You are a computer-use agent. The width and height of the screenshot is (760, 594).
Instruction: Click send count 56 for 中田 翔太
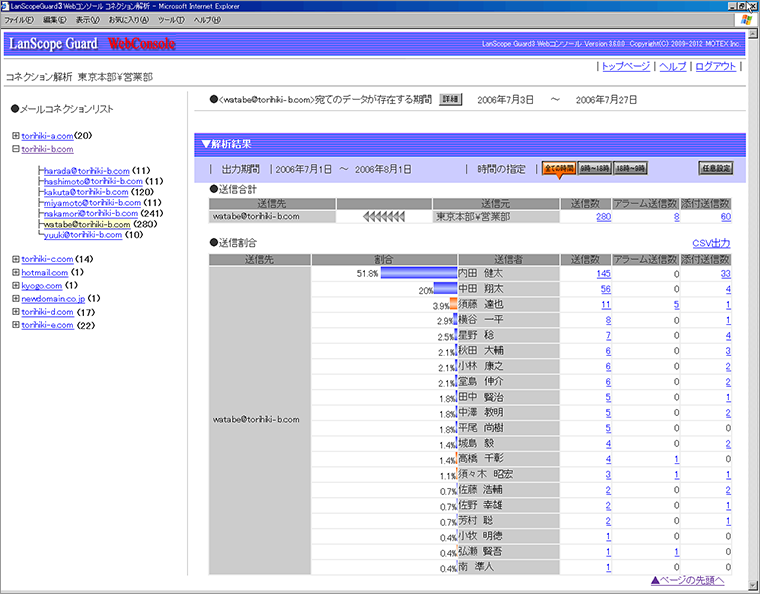coord(606,289)
